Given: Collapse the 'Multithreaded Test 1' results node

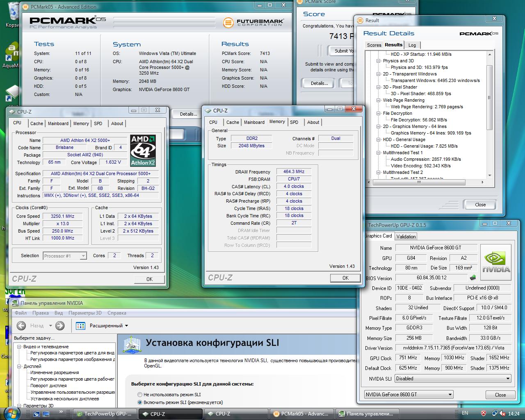Looking at the screenshot, I should [379, 153].
